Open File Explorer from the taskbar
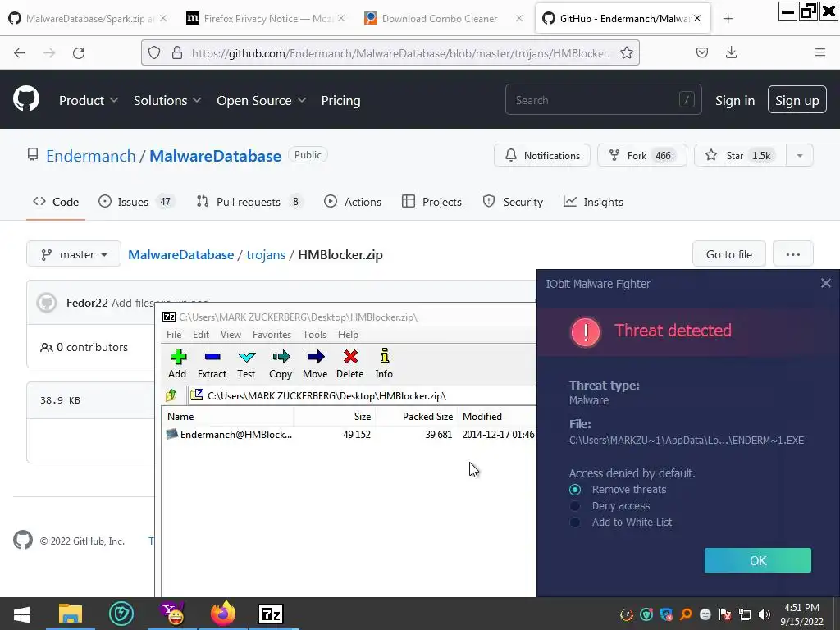 pyautogui.click(x=71, y=614)
